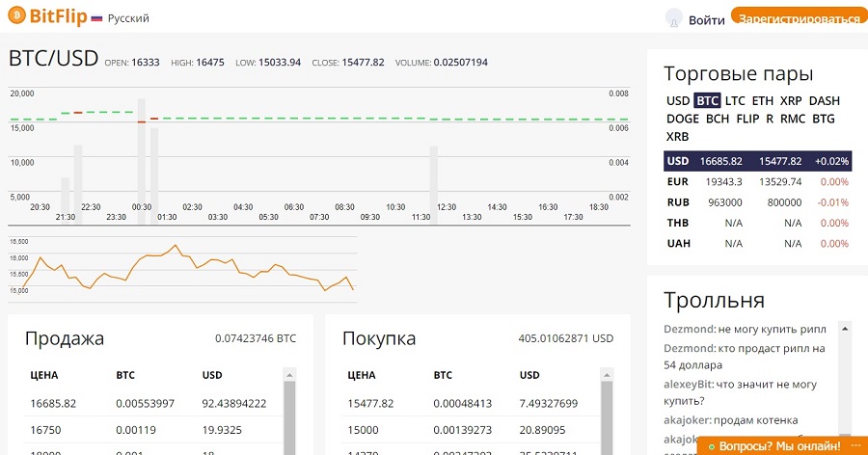
Task: Click the CLOSE value 15477.82 in header
Action: pyautogui.click(x=363, y=63)
